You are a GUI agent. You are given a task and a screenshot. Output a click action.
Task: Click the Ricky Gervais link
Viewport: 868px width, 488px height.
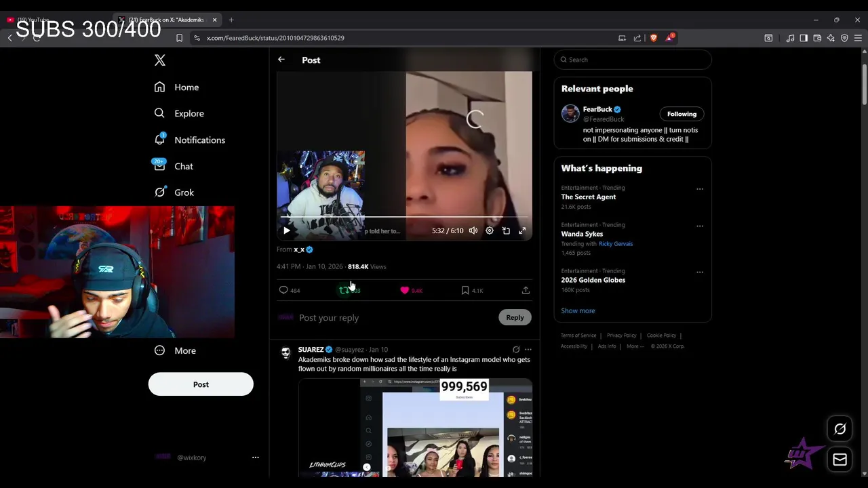click(616, 244)
